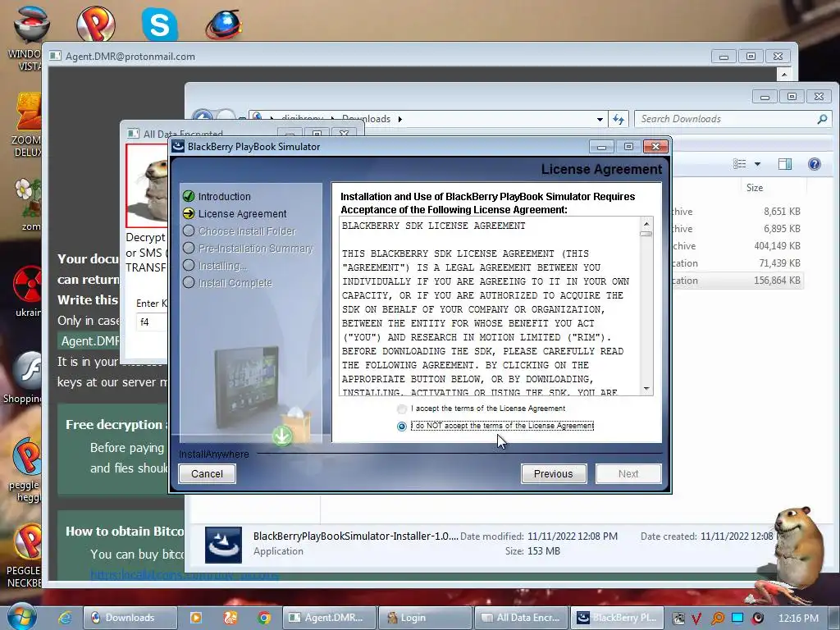Select 'I do NOT accept the terms' radio button

[x=402, y=427]
